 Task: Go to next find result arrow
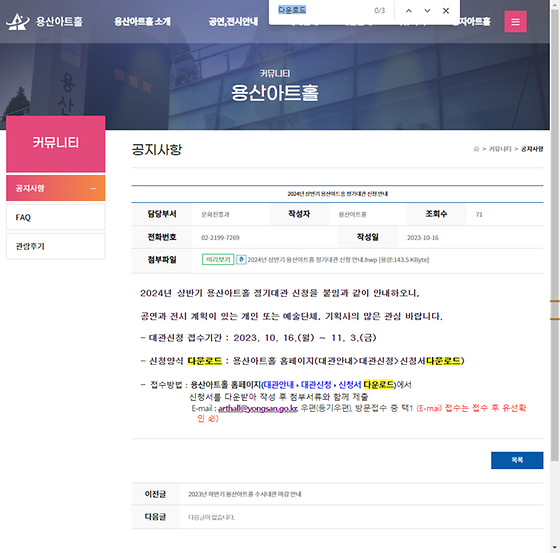(x=427, y=11)
